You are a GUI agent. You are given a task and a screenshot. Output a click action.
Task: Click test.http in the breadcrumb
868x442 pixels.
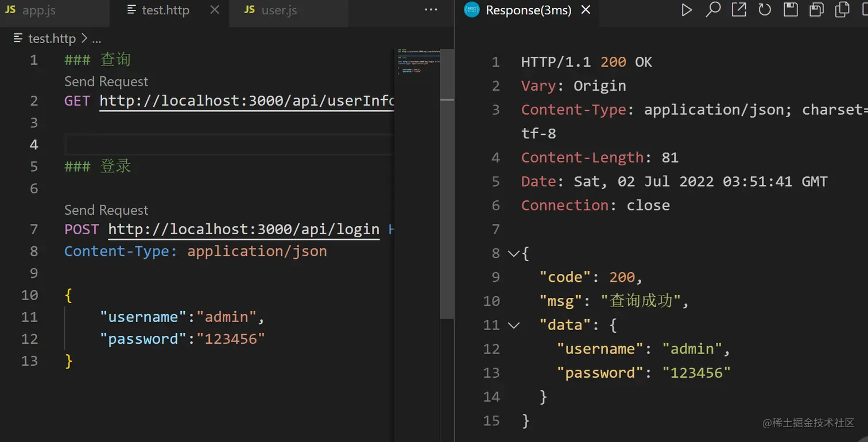[52, 38]
